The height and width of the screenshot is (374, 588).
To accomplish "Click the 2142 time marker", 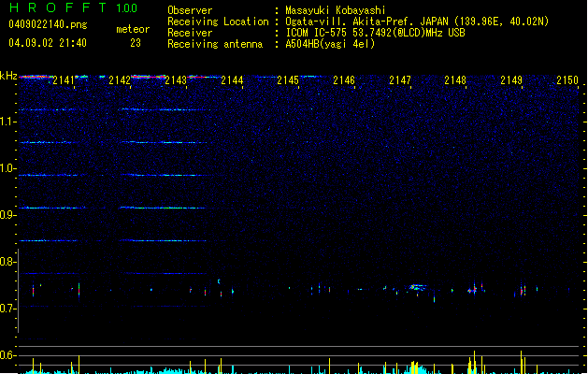I will (x=120, y=80).
